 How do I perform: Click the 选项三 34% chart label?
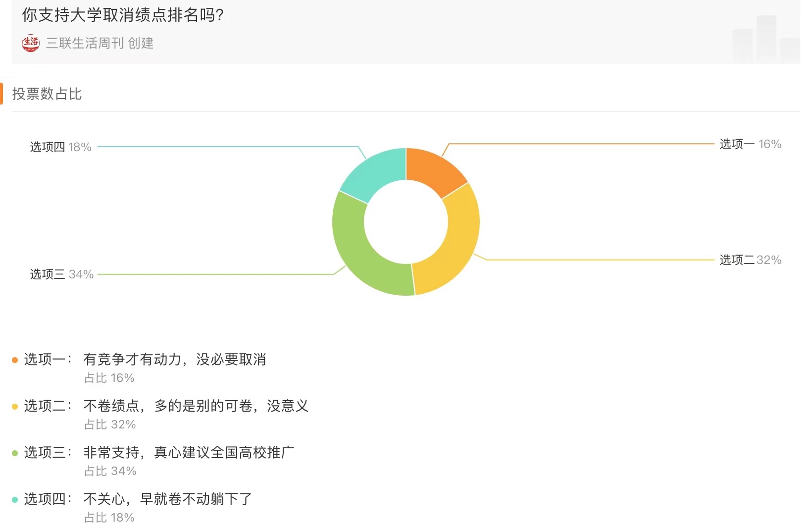coord(62,274)
